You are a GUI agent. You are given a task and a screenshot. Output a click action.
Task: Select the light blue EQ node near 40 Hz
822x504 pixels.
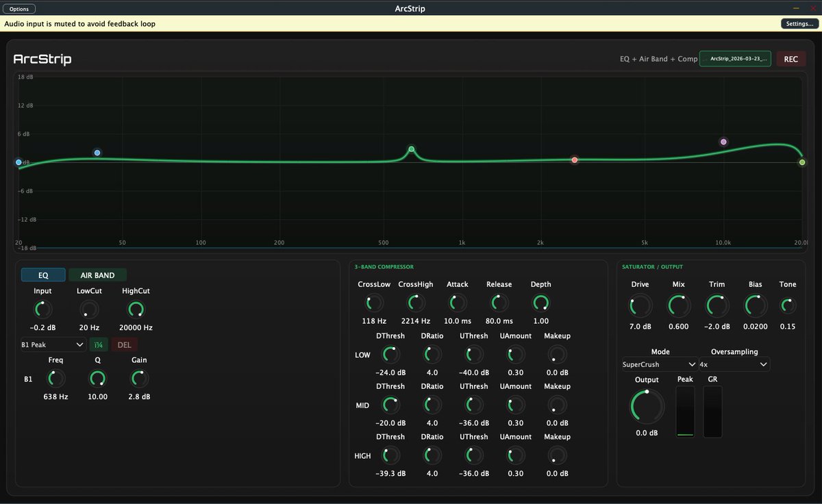97,153
